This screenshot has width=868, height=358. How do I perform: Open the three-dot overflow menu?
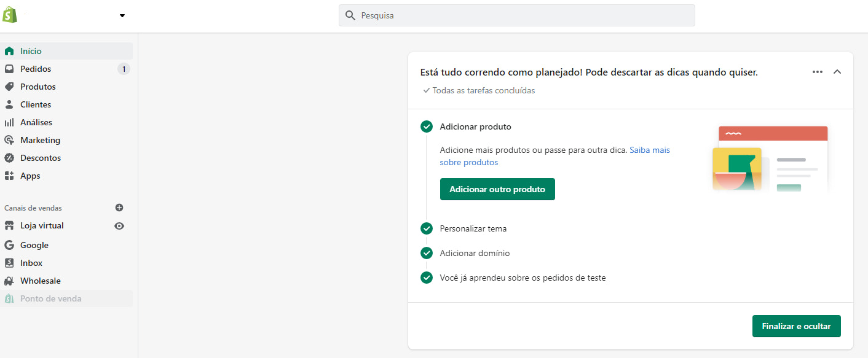click(x=817, y=72)
